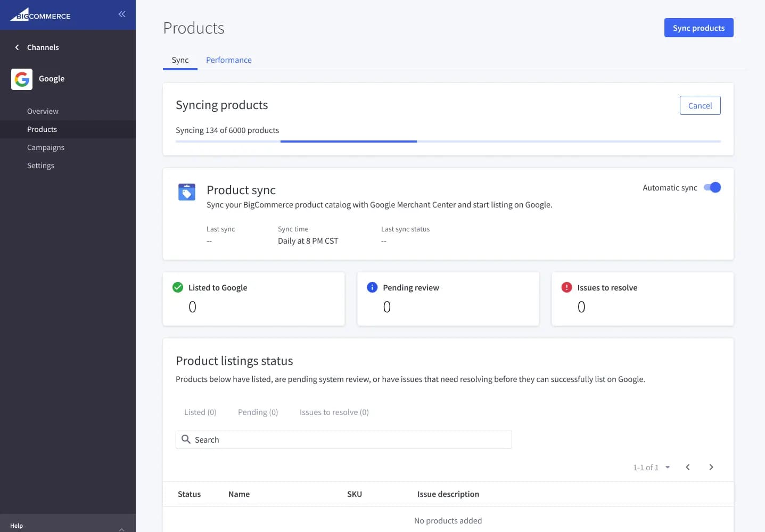Click 'Syncing 134 of 6000 products' text
Image resolution: width=765 pixels, height=532 pixels.
227,130
